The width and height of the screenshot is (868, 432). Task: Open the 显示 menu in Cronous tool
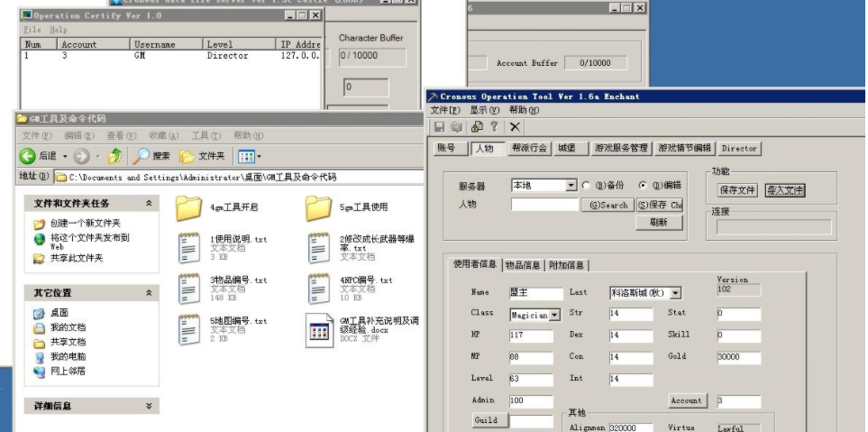484,110
